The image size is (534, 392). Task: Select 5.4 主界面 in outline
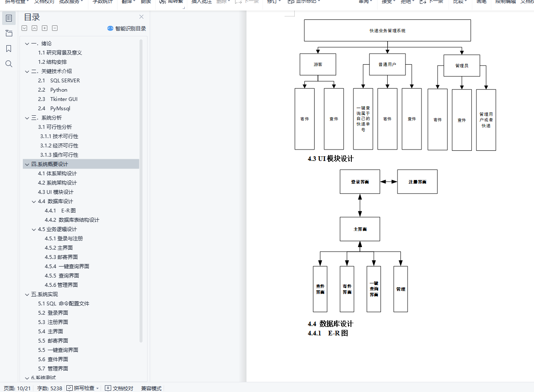[x=50, y=332]
